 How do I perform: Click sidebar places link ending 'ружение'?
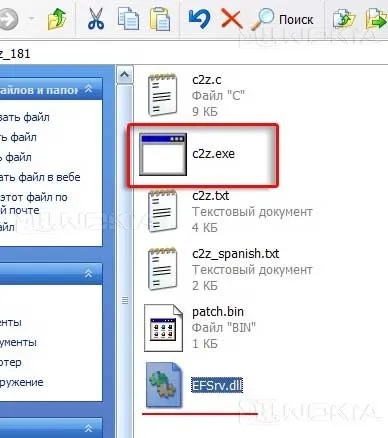pos(22,382)
